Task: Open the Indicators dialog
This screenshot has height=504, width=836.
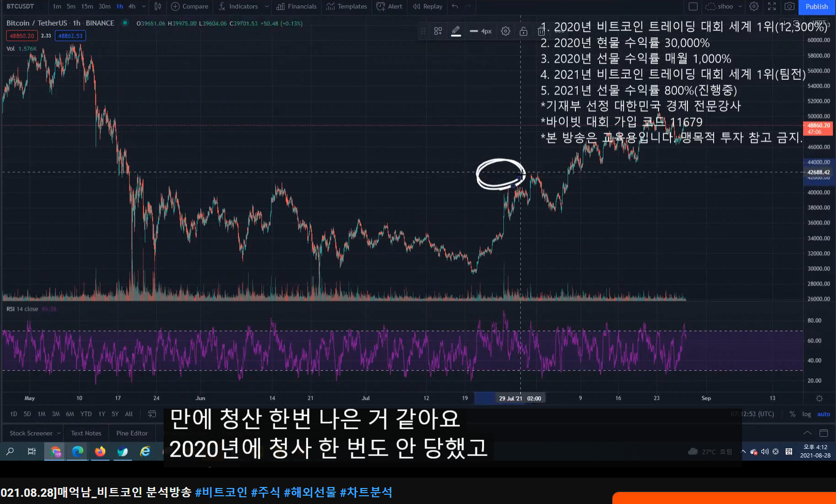Action: (x=238, y=7)
